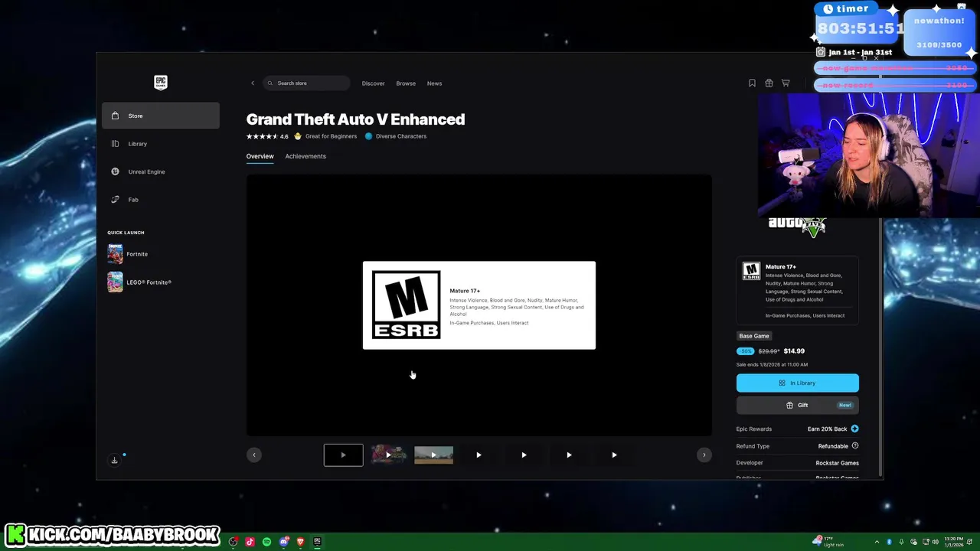This screenshot has height=551, width=980.
Task: Open Spotify from the taskbar
Action: [266, 542]
